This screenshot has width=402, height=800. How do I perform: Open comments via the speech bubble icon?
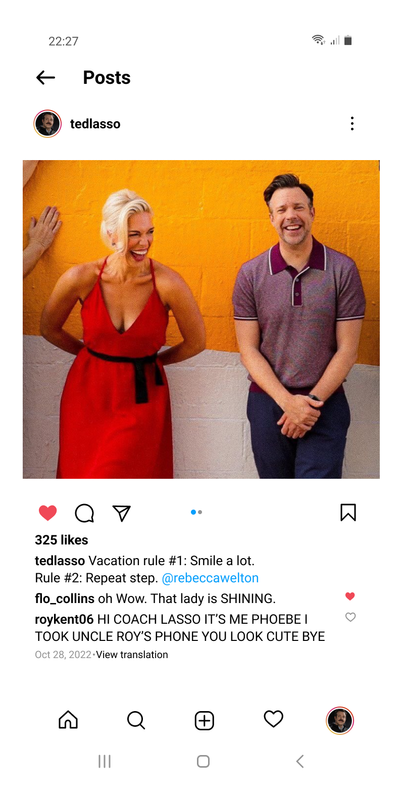84,513
